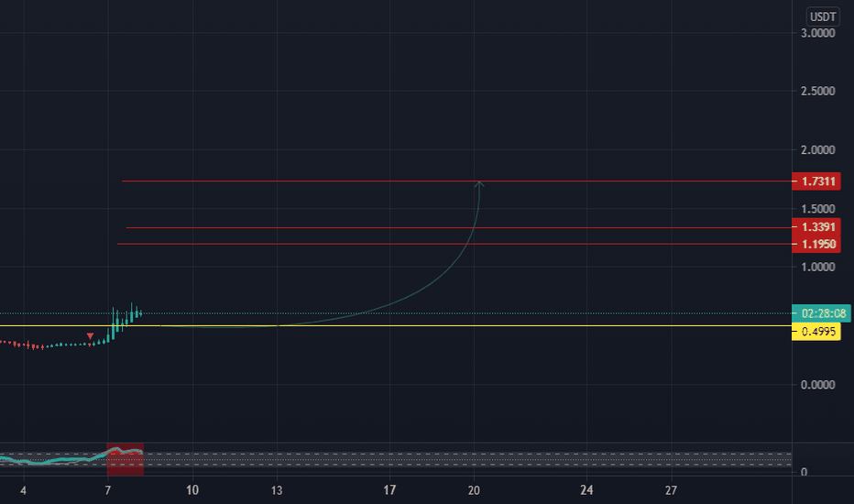Image resolution: width=854 pixels, height=504 pixels.
Task: Select the red horizontal line at 1.7311
Action: pos(456,181)
